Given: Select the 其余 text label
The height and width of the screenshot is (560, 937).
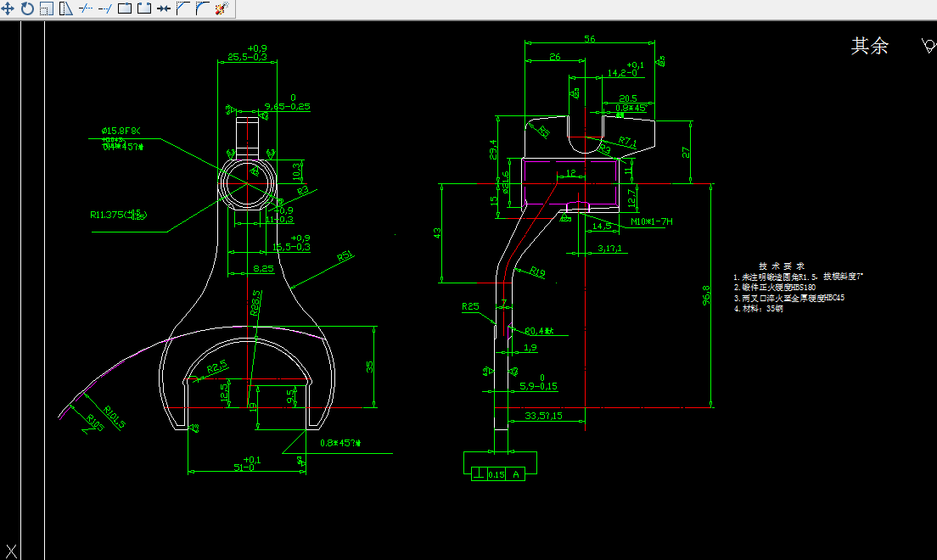Looking at the screenshot, I should click(869, 46).
